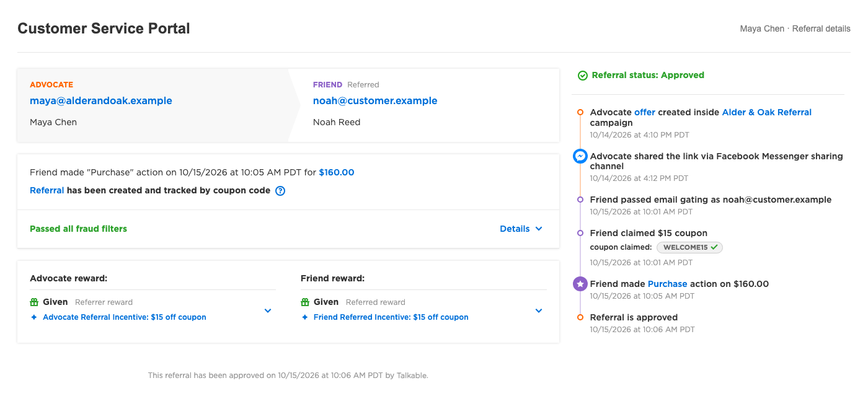Open friend email noah@customer.example

(x=375, y=101)
